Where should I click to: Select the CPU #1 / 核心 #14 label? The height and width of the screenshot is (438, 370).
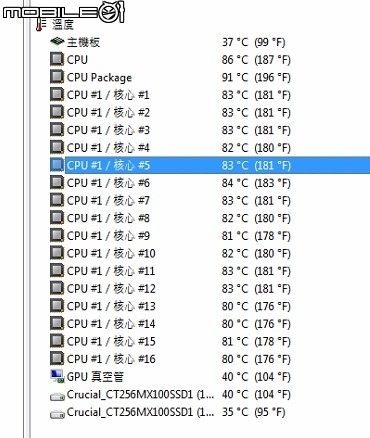pos(111,324)
